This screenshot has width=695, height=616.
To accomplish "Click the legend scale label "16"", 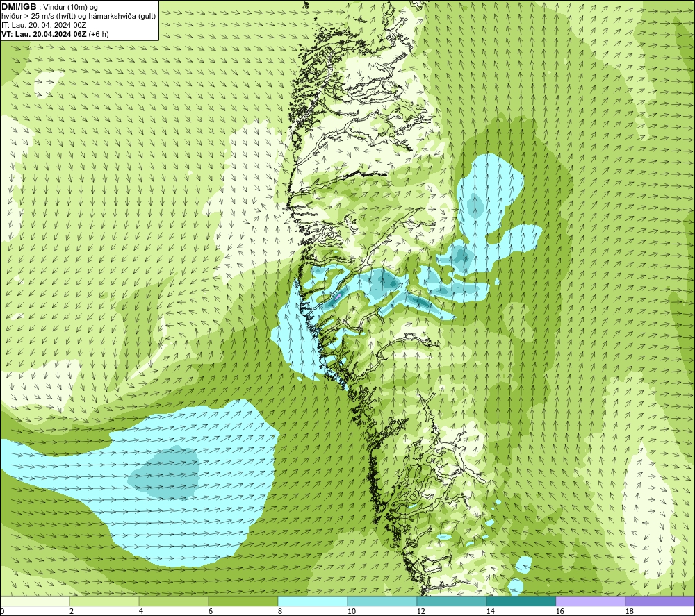I will point(559,612).
